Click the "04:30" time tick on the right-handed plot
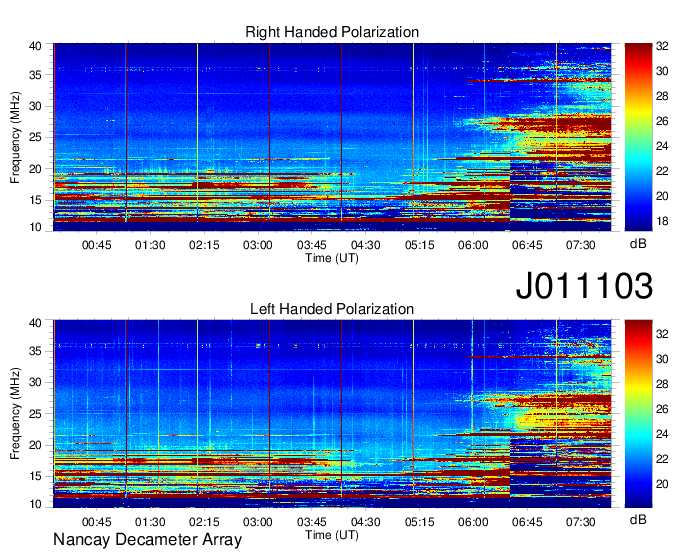The image size is (680, 552). tap(366, 245)
